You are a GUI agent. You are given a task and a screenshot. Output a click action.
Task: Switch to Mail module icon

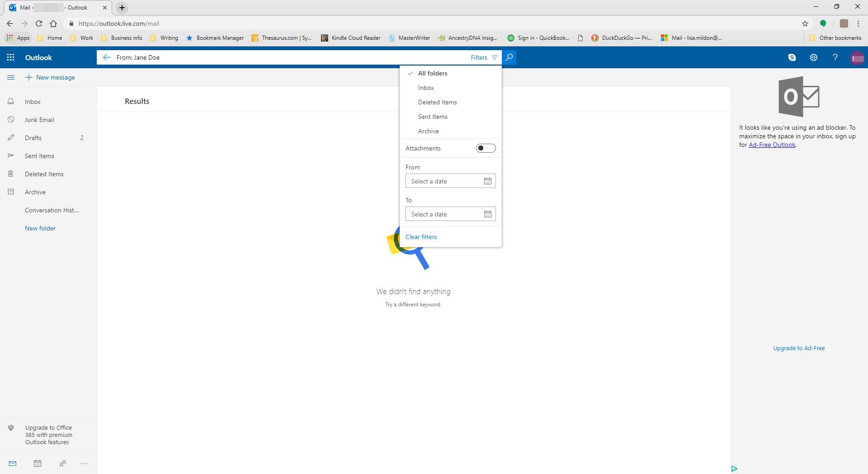(12, 463)
